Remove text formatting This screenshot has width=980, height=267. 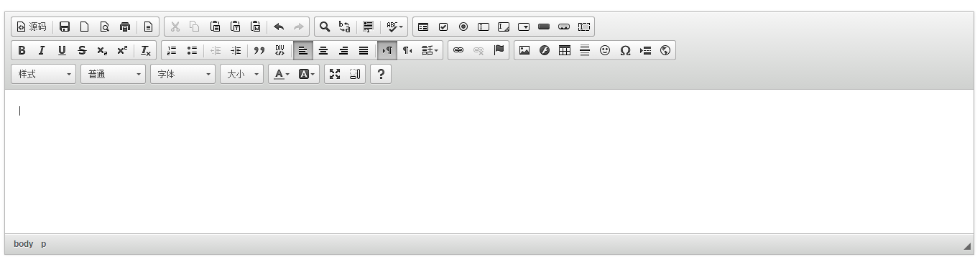(146, 50)
